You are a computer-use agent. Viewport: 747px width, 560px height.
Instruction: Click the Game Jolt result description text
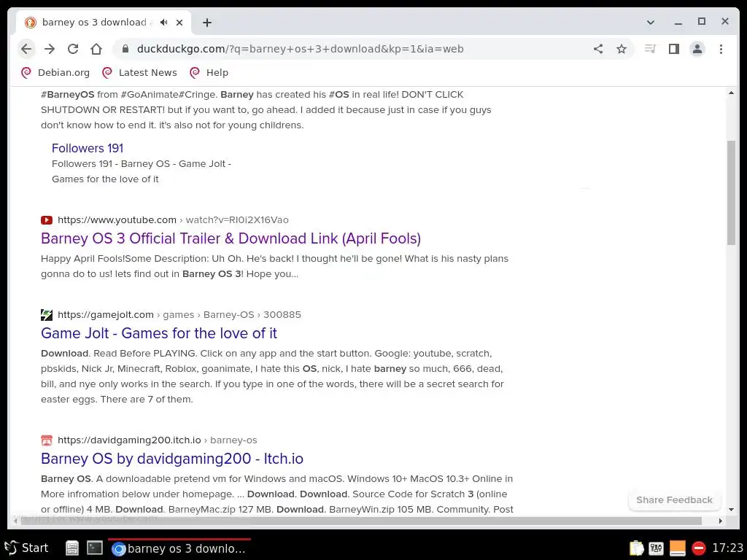coord(273,376)
